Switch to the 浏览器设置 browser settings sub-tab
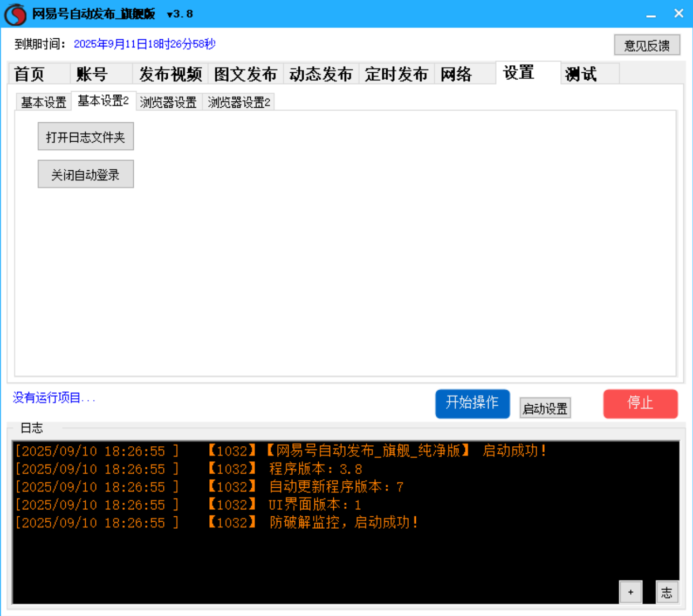The width and height of the screenshot is (693, 616). [168, 102]
